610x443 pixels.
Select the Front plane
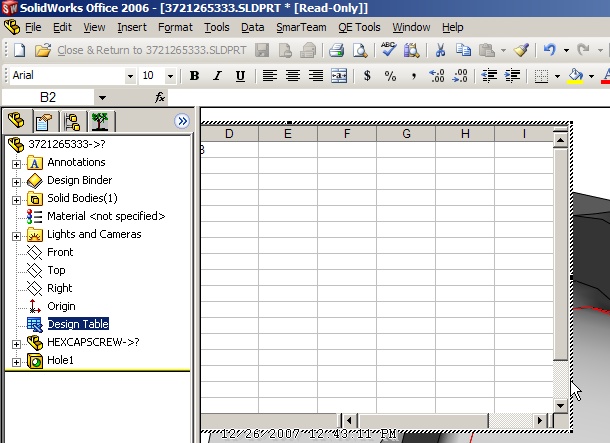60,252
